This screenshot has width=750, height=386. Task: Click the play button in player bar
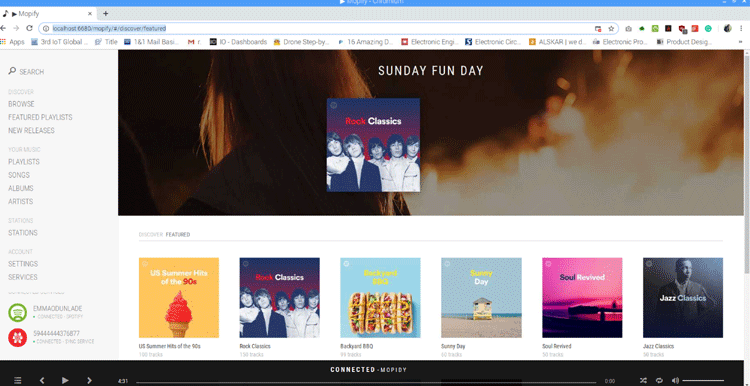coord(65,381)
